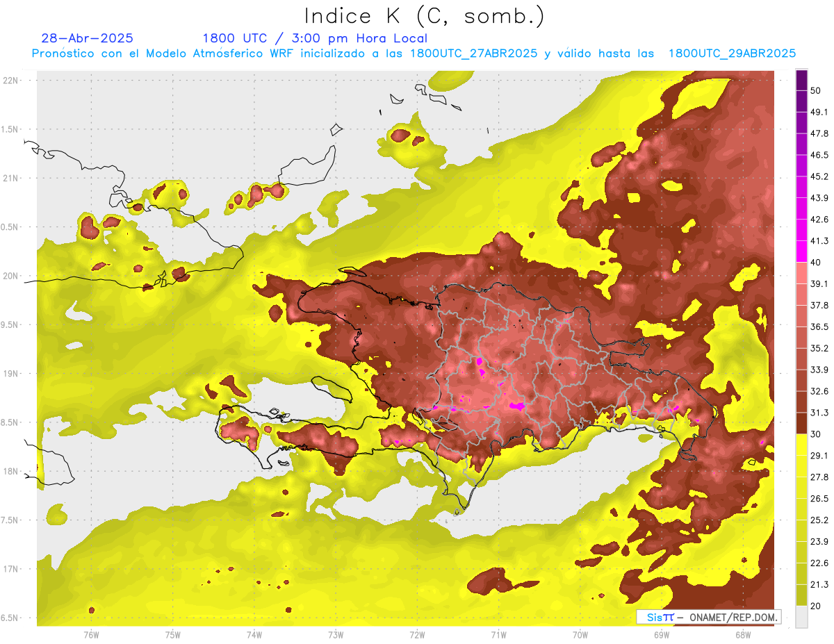Click the "74W" longitude label
Screen dimensions: 834x644
(254, 634)
